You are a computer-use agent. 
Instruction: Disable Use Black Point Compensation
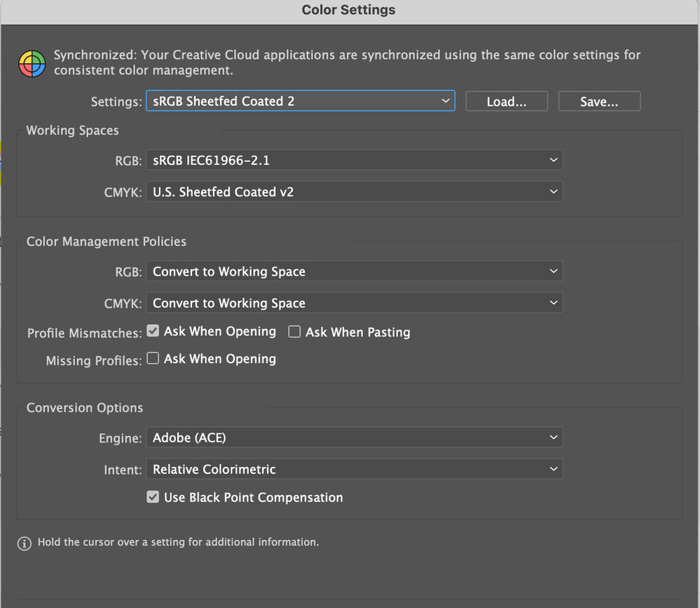tap(153, 496)
